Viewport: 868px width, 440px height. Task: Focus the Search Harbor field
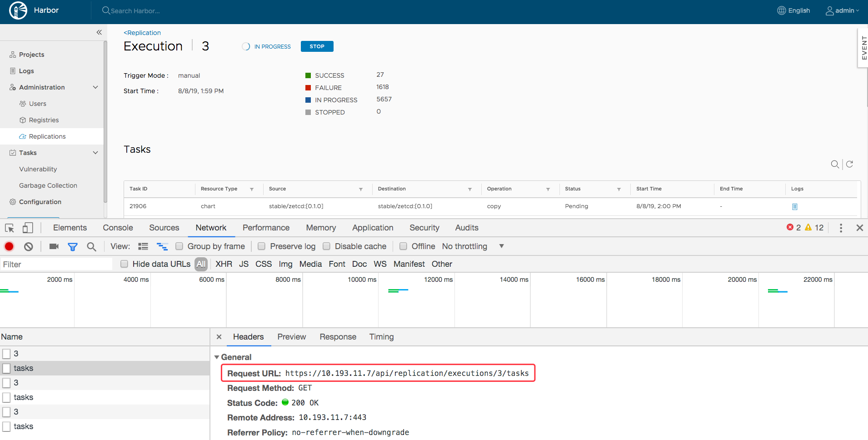click(x=135, y=11)
